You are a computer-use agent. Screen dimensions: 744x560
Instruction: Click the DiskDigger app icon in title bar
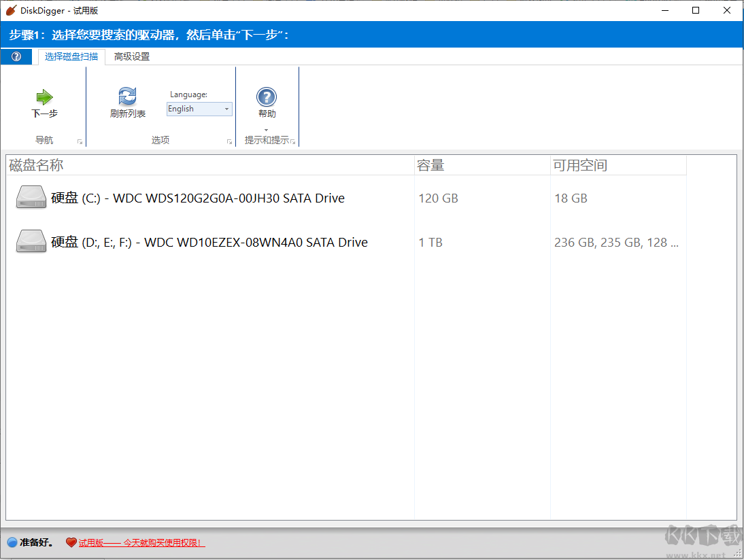point(11,10)
